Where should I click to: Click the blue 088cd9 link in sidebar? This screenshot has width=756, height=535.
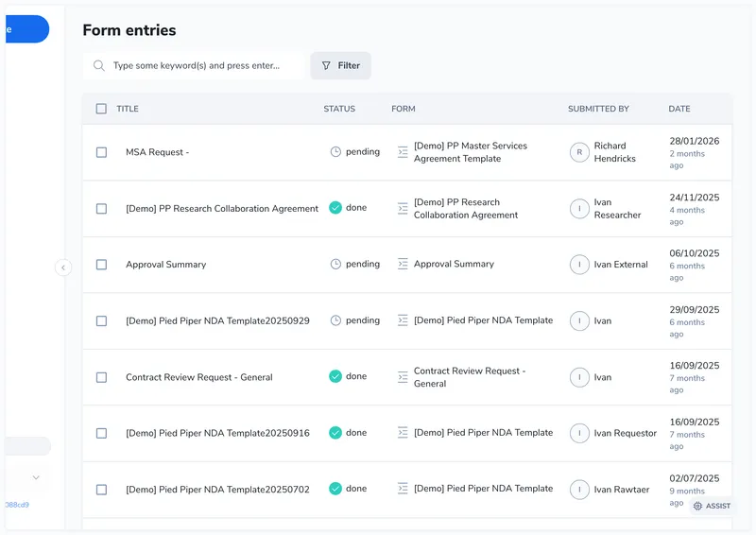click(x=17, y=505)
